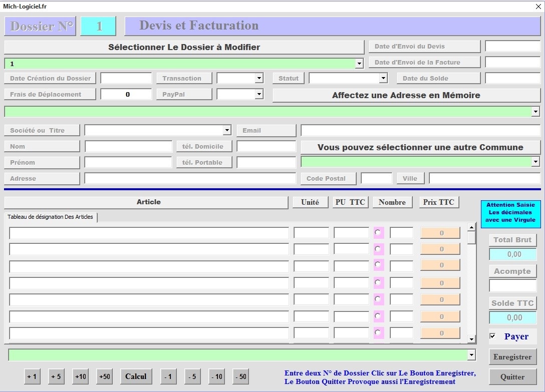
Task: Click the Code Postal input field
Action: tap(376, 178)
